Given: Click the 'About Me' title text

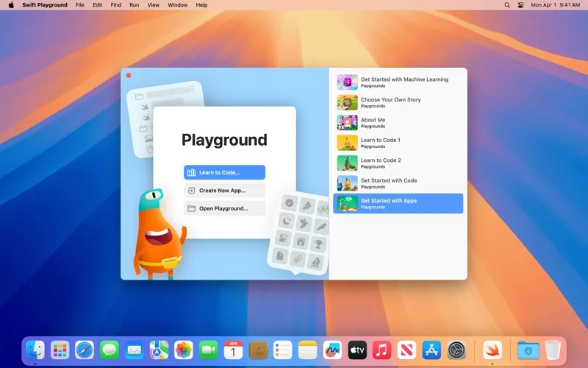Looking at the screenshot, I should click(373, 120).
